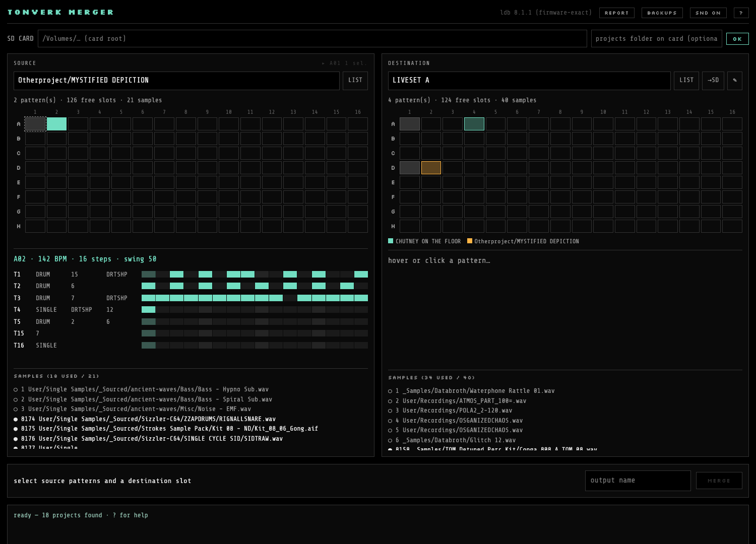This screenshot has height=544, width=756.
Task: Click the OK button for SD card
Action: tap(737, 39)
